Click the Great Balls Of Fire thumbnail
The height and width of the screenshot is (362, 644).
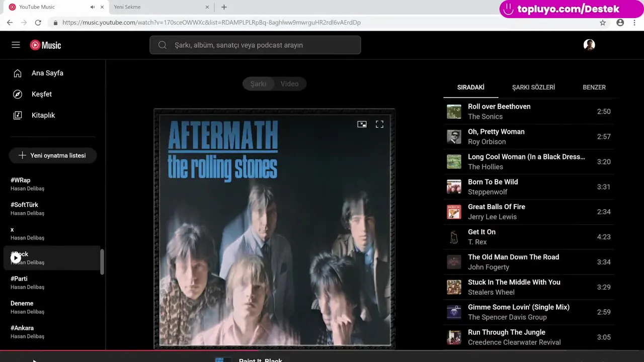point(454,212)
